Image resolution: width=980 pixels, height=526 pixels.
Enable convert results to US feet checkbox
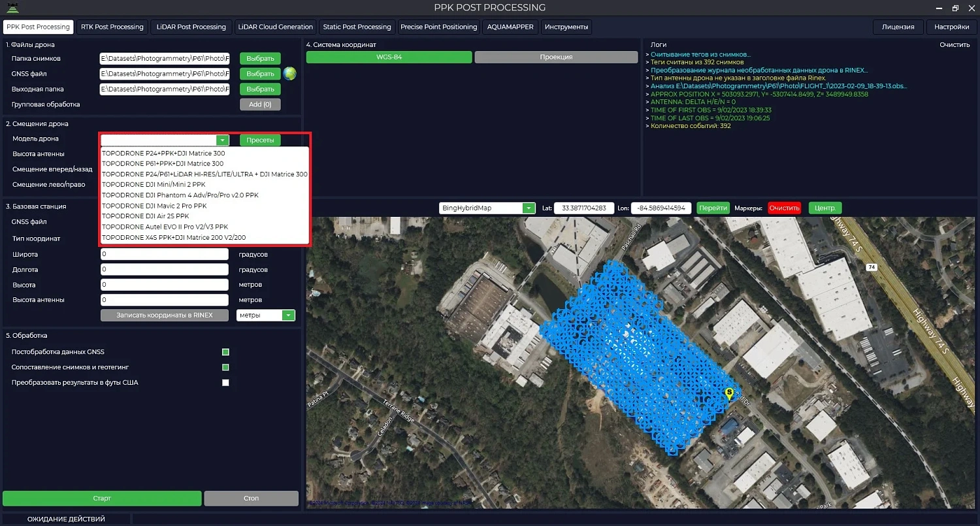(x=225, y=383)
